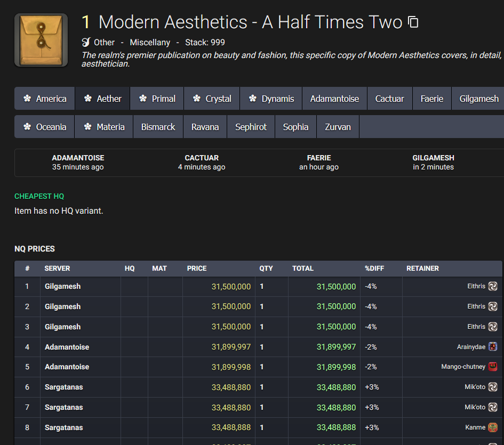Select Adamantoise server name in row 4
The image size is (504, 445).
(67, 347)
